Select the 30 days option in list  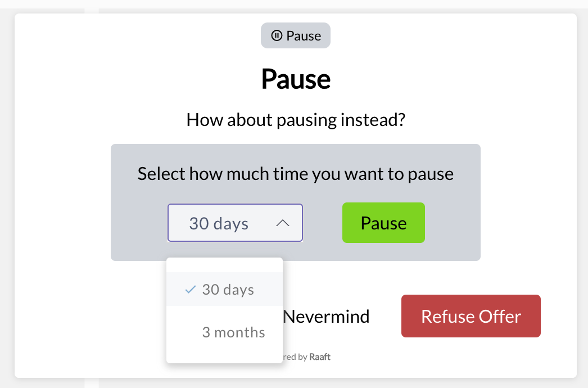tap(225, 289)
